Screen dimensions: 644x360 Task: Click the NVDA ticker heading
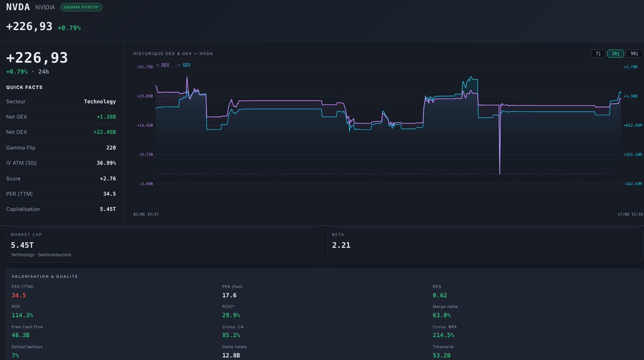click(18, 7)
